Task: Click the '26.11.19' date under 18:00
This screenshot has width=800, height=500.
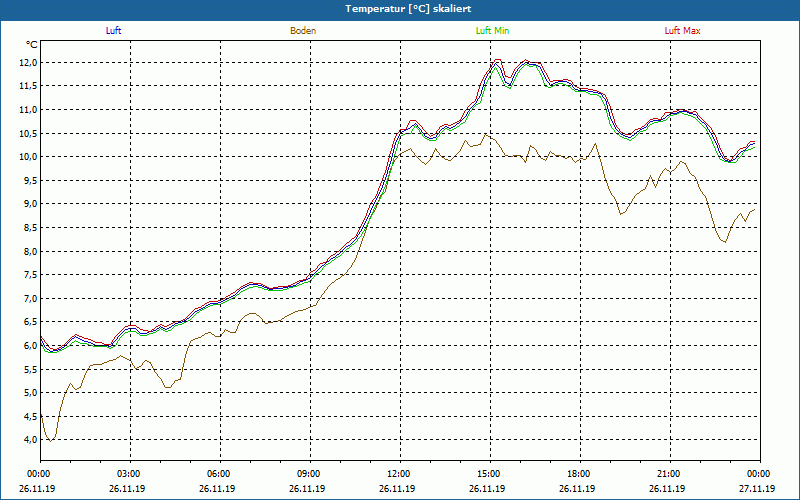Action: coord(577,489)
